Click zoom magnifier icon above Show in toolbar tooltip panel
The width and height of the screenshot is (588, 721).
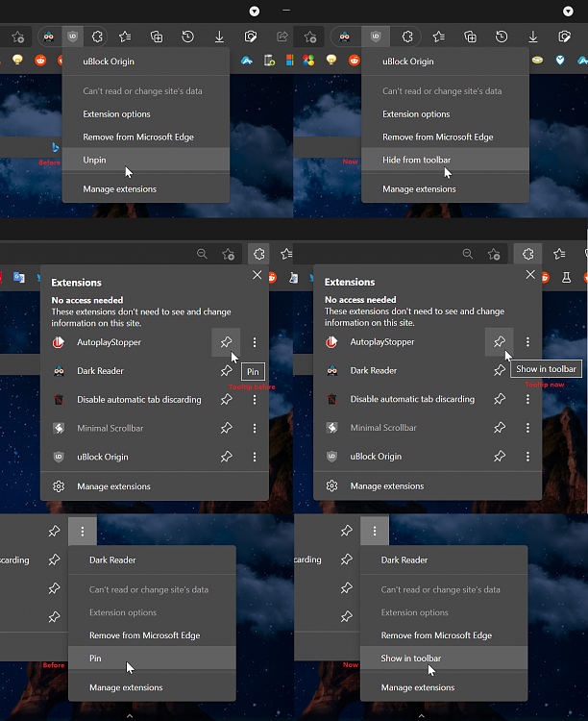pos(468,254)
